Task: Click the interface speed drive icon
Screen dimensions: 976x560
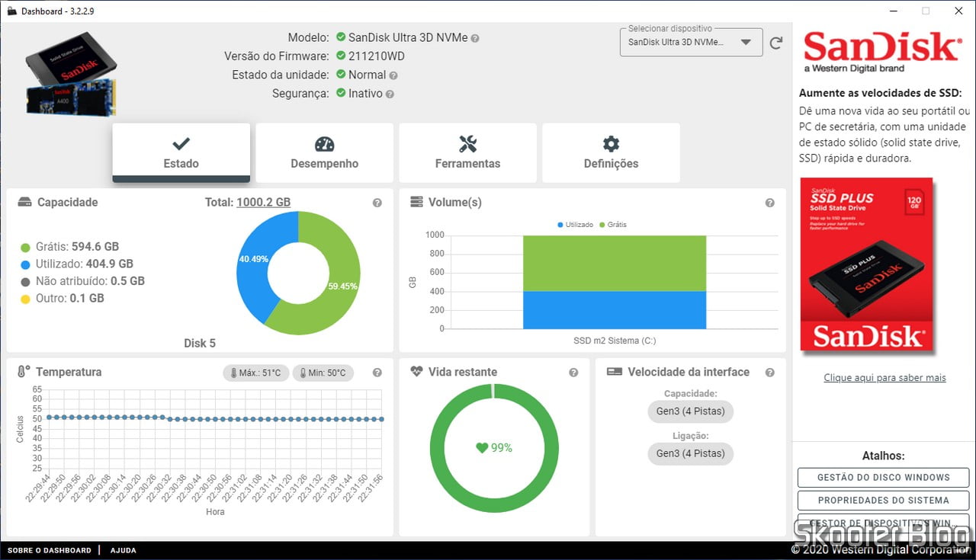Action: 615,372
